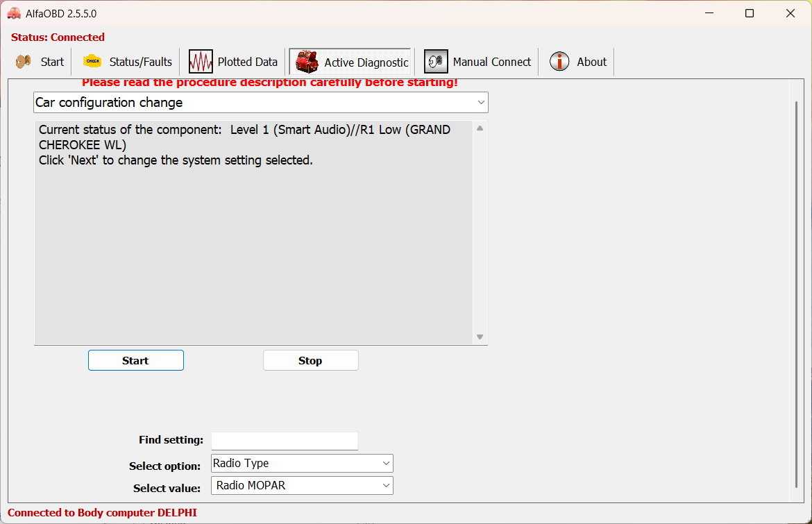Click the Find setting input field
812x524 pixels.
[285, 441]
